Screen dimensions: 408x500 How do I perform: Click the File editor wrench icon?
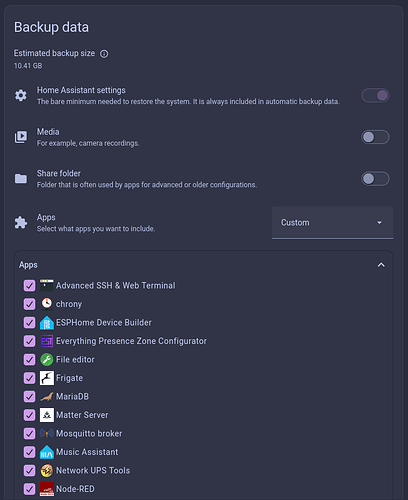pyautogui.click(x=47, y=360)
